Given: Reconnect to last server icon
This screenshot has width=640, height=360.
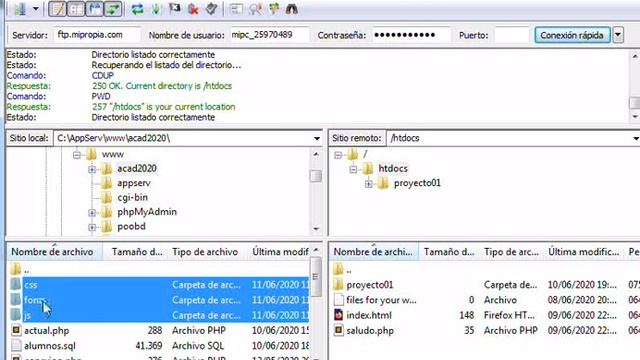Looking at the screenshot, I should pyautogui.click(x=211, y=9).
